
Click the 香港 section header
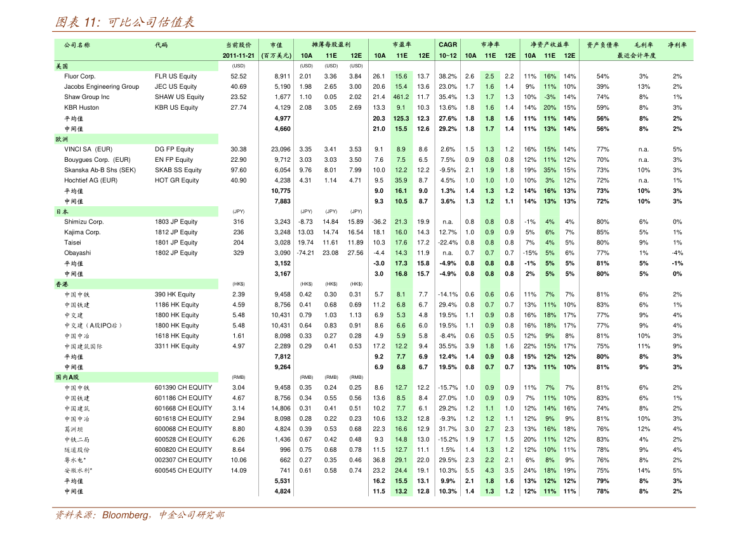click(x=62, y=284)
